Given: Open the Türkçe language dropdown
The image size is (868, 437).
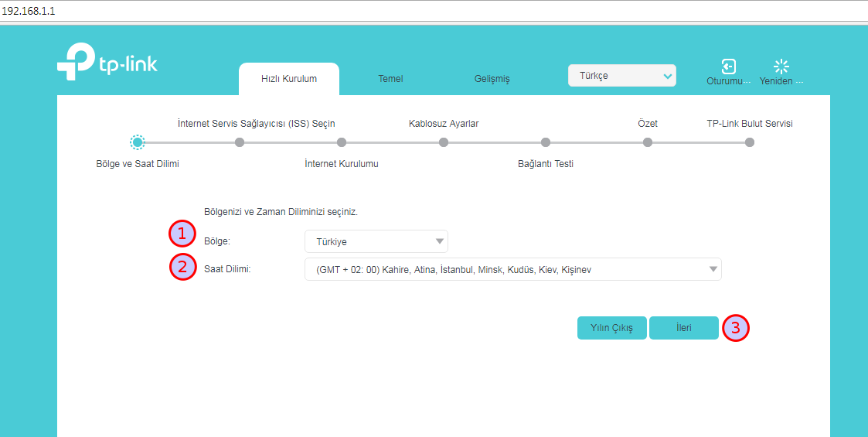Looking at the screenshot, I should pyautogui.click(x=621, y=76).
